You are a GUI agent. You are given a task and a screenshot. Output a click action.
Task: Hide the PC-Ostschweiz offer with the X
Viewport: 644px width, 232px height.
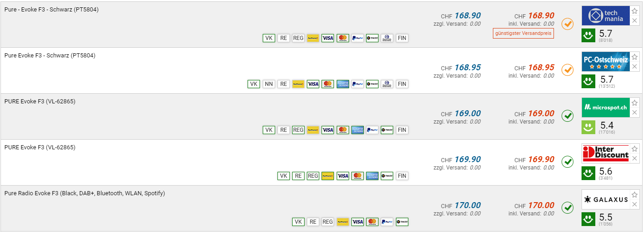634,67
